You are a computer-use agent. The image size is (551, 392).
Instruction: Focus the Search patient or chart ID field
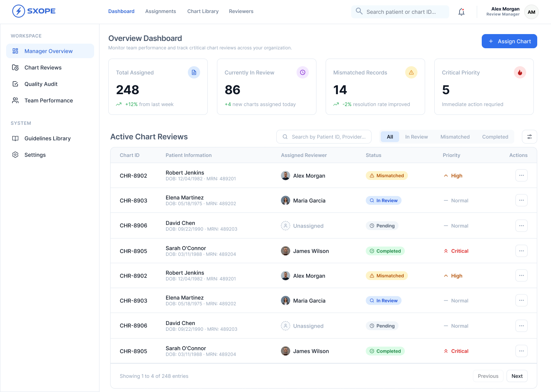pos(400,12)
